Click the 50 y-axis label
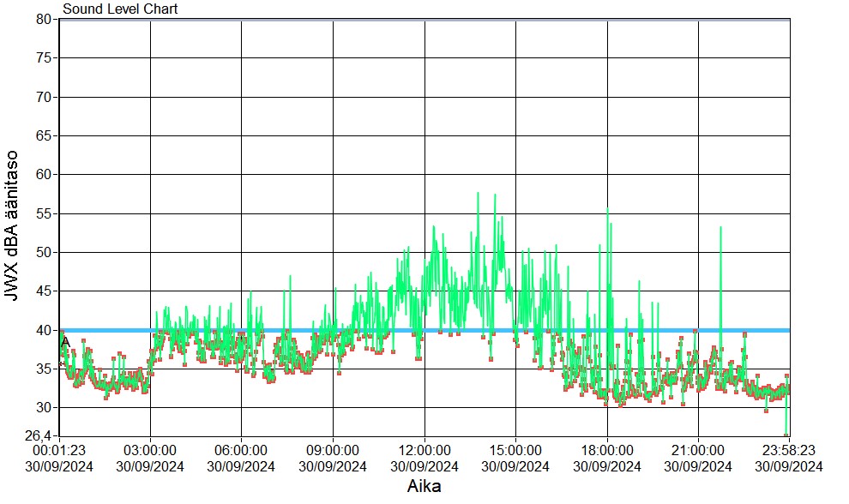849x504 pixels. [44, 252]
